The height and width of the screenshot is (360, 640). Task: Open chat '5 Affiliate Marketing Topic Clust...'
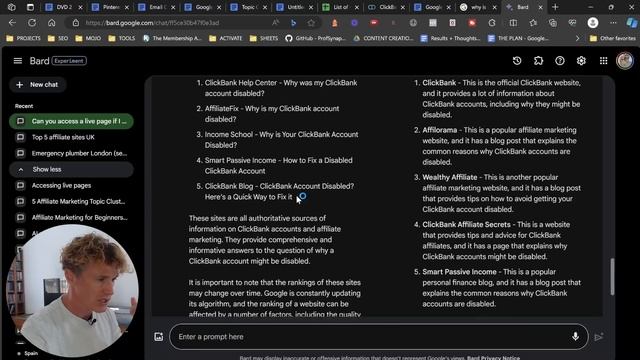71,201
